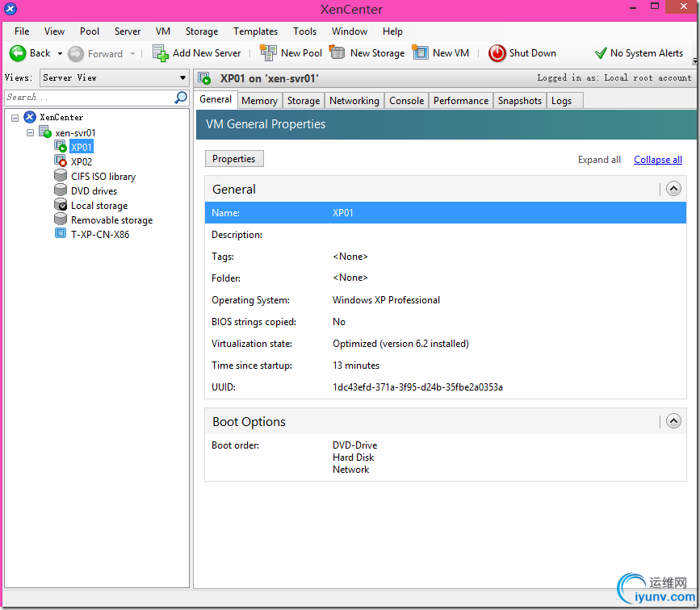Click the CIFS ISO library storage icon
The image size is (700, 610).
click(61, 175)
